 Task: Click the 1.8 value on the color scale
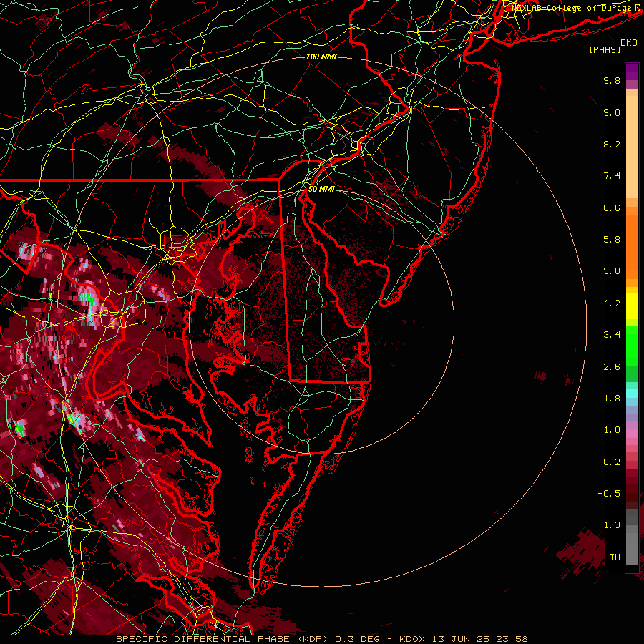[612, 399]
